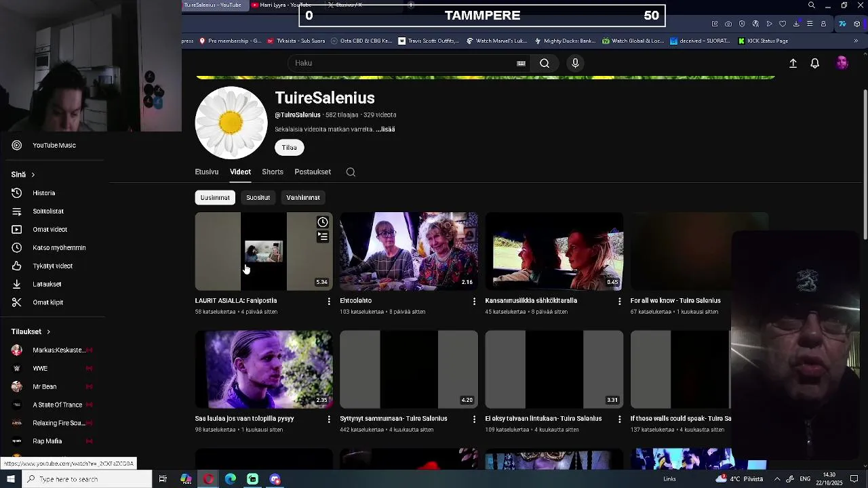Viewport: 868px width, 488px height.
Task: Add LAURIT ASIALLA video to queue
Action: point(323,237)
